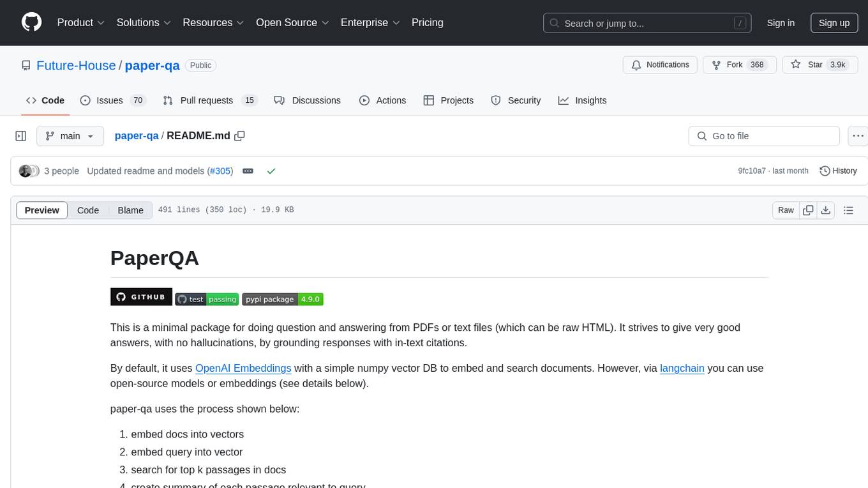The height and width of the screenshot is (488, 868).
Task: Open the OpenAI Embeddings link
Action: [x=243, y=368]
